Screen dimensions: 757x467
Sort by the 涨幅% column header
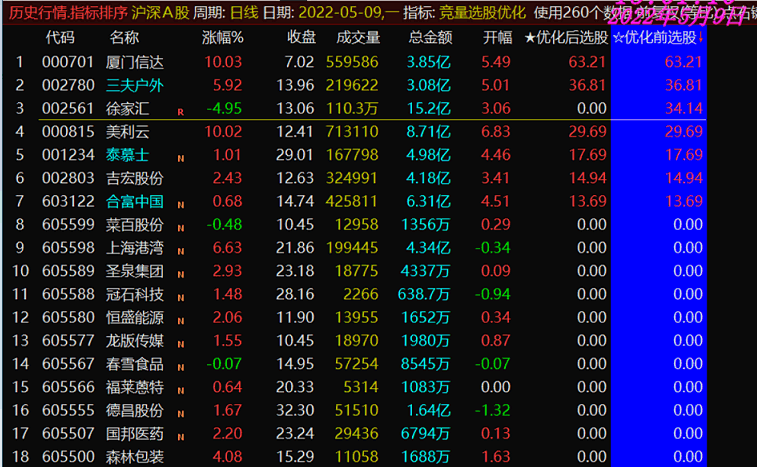[x=223, y=38]
